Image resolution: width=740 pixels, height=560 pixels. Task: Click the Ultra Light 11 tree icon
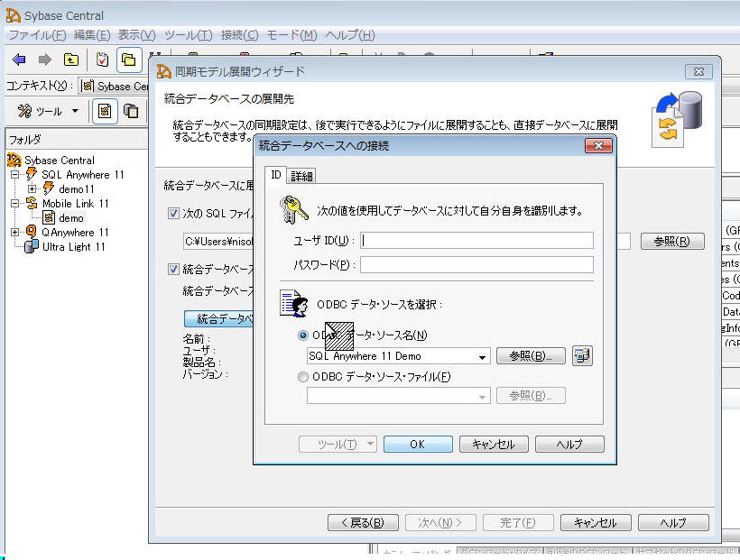tap(32, 247)
